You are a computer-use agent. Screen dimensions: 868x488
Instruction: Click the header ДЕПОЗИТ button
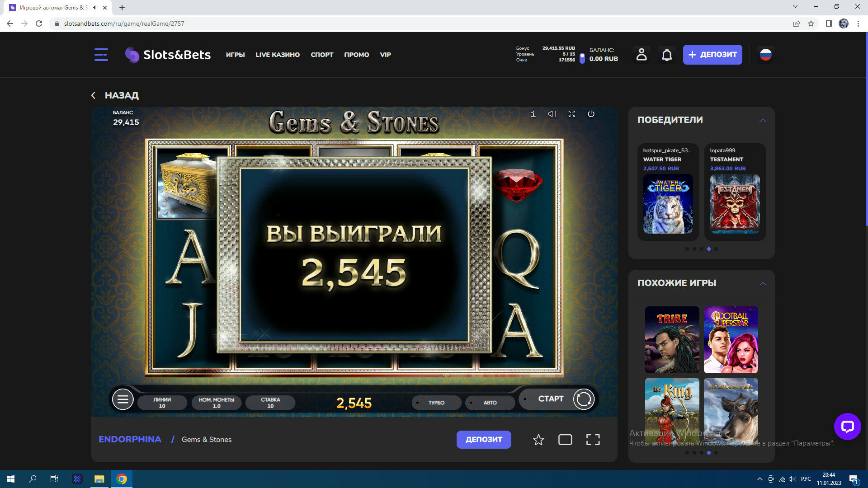[x=712, y=55]
